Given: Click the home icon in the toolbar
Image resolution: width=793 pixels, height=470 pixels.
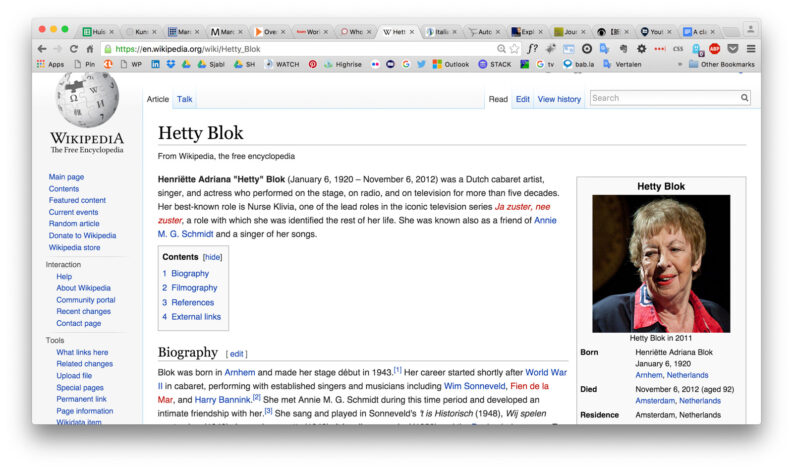Looking at the screenshot, I should (90, 48).
